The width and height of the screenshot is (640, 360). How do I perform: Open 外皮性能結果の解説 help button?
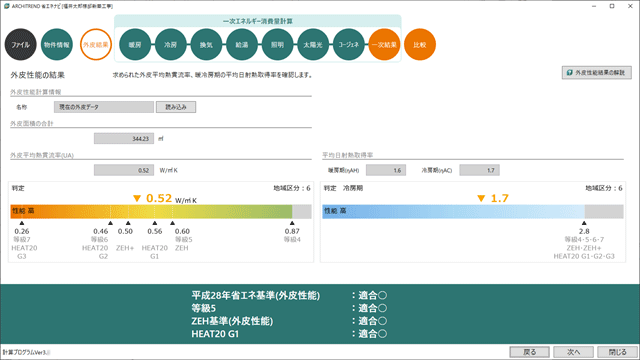(596, 73)
